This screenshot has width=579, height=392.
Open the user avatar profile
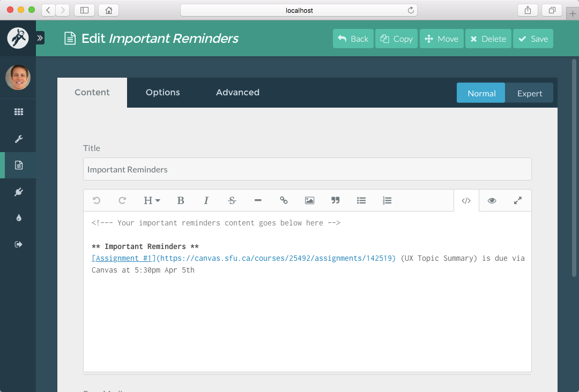pos(18,78)
